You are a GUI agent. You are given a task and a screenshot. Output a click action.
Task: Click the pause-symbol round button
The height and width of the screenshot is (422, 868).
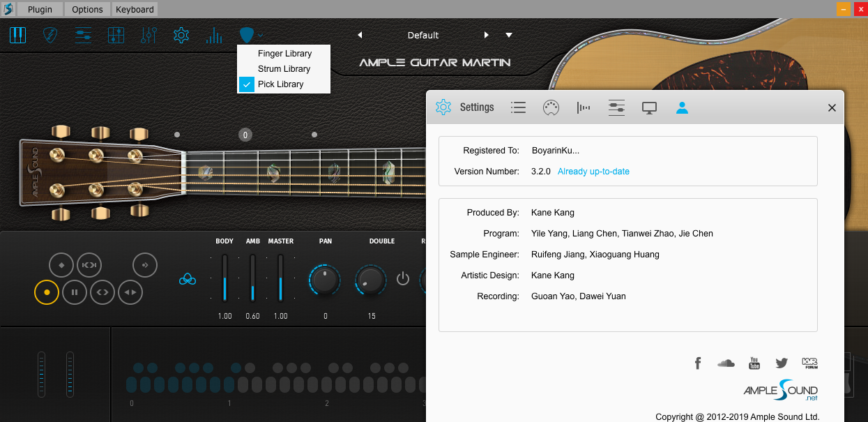pyautogui.click(x=75, y=292)
